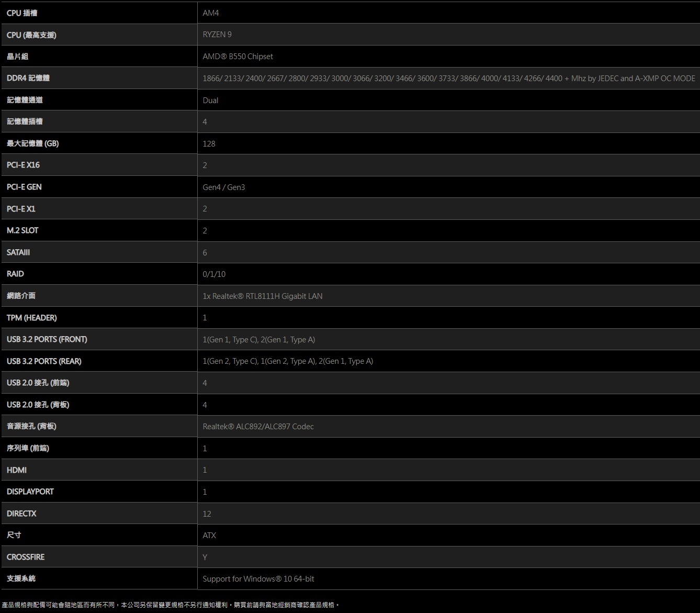Viewport: 700px width, 613px height.
Task: Click the 0/1/10 RAID value
Action: 214,274
